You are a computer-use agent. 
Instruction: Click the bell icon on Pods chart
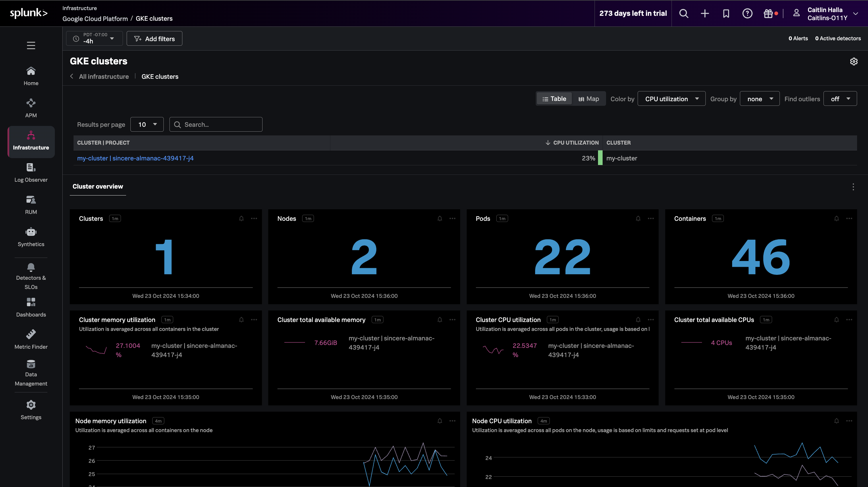tap(638, 218)
